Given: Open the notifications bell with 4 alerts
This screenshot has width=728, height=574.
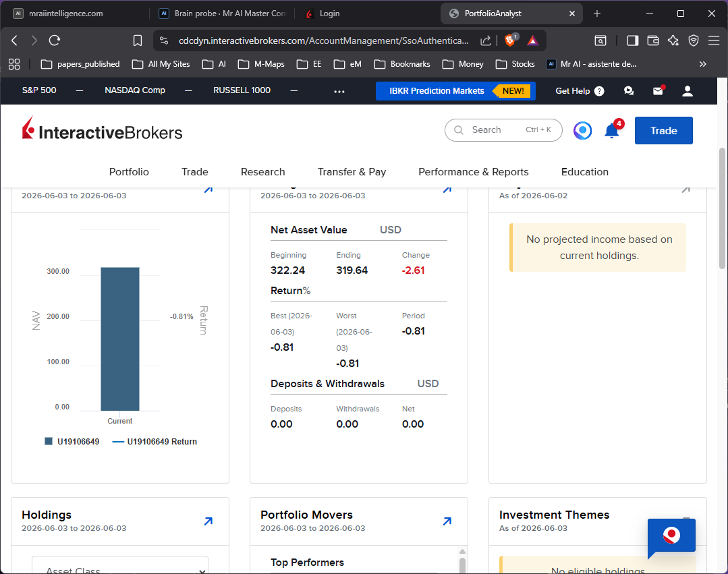Looking at the screenshot, I should (x=612, y=131).
